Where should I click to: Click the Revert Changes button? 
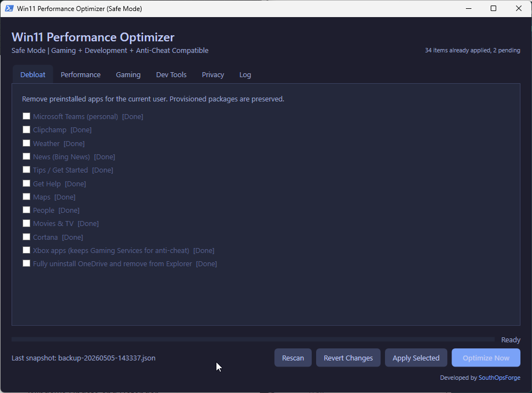pyautogui.click(x=348, y=358)
